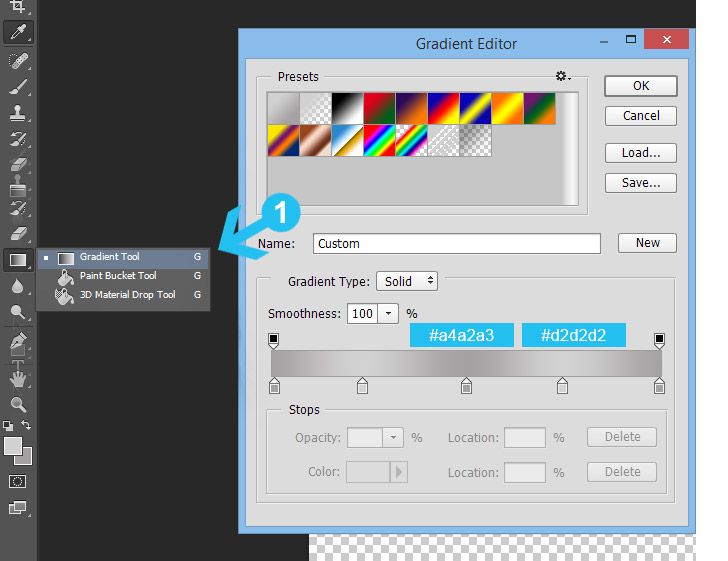Swap foreground and background colors
The width and height of the screenshot is (728, 561).
(x=27, y=426)
